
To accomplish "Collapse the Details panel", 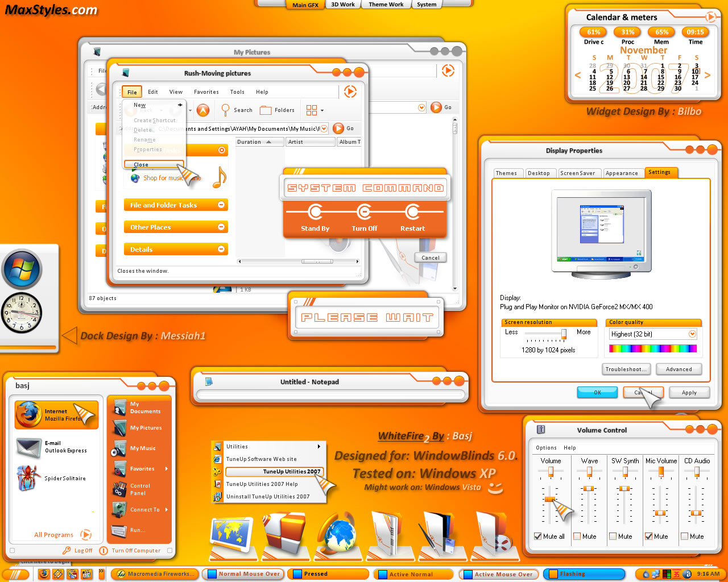I will pyautogui.click(x=221, y=249).
